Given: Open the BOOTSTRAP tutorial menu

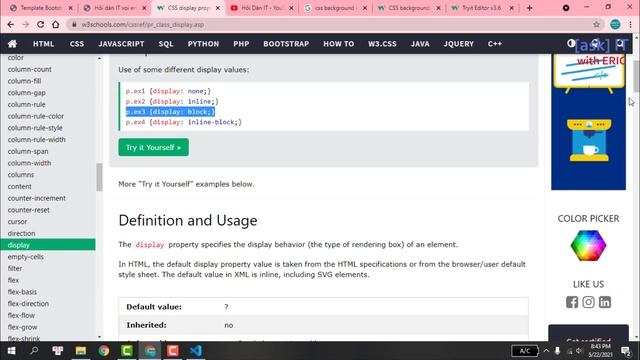Looking at the screenshot, I should tap(286, 44).
